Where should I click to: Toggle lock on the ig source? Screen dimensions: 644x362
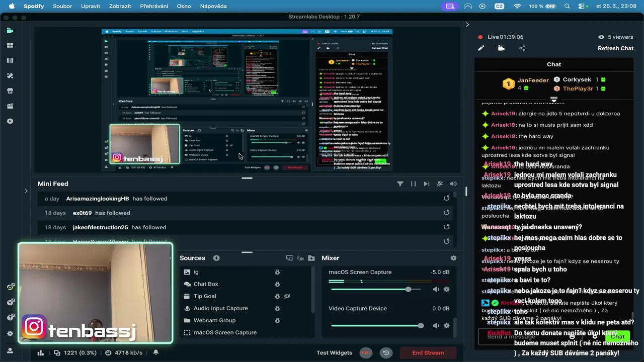coord(277,272)
